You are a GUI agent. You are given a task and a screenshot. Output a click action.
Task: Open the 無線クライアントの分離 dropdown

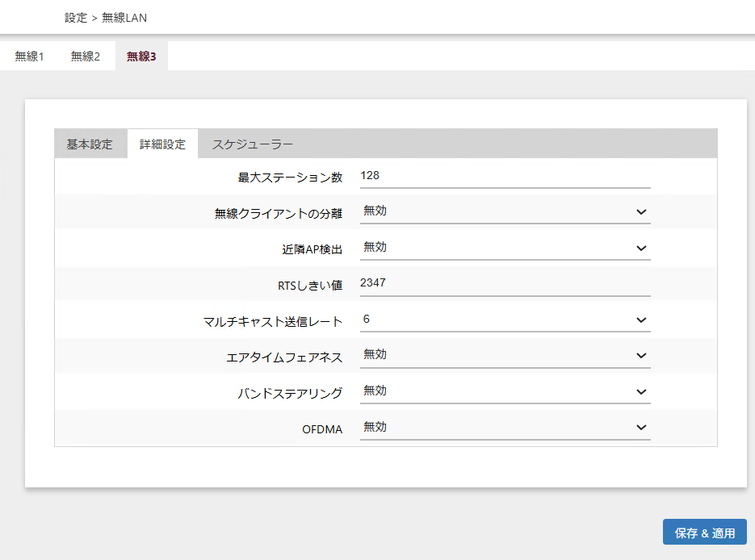(505, 211)
